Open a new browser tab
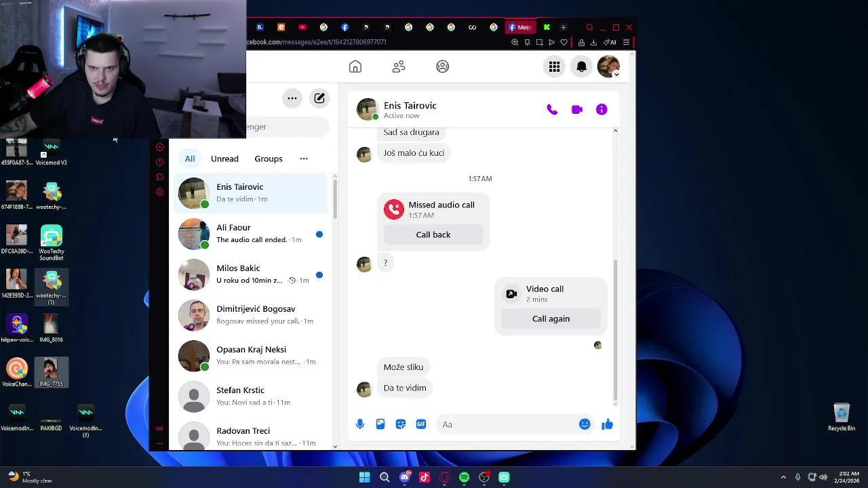Viewport: 868px width, 488px height. coord(563,27)
